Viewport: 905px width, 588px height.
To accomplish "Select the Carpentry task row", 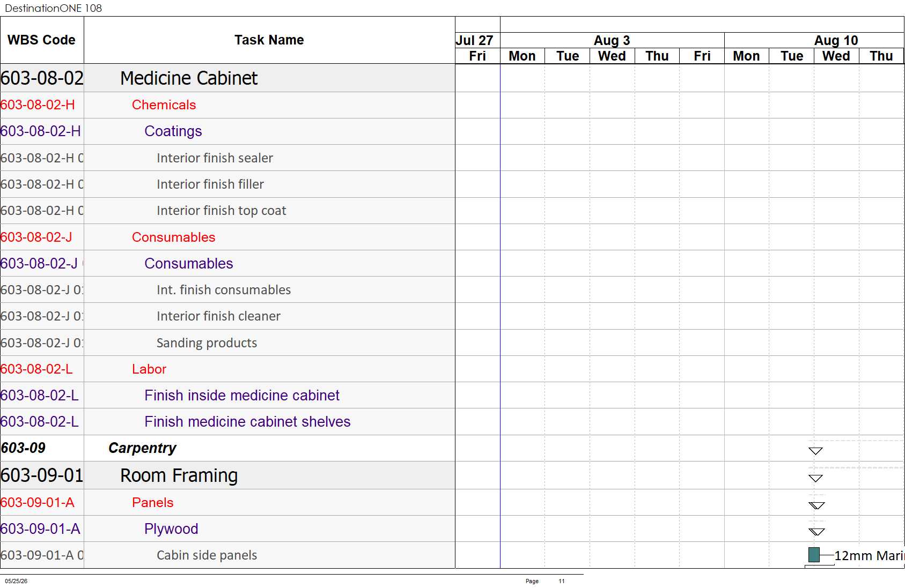I will [227, 448].
